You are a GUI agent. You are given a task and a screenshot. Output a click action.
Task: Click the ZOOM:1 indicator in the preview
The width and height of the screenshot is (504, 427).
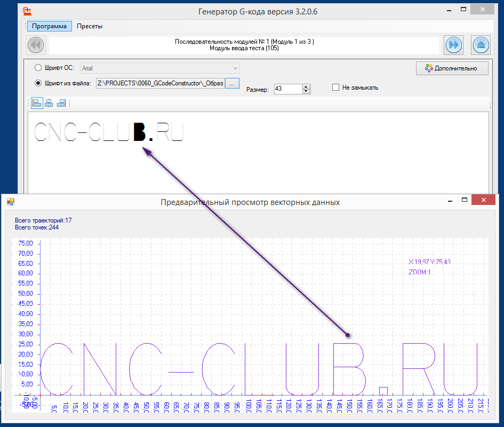coord(419,272)
